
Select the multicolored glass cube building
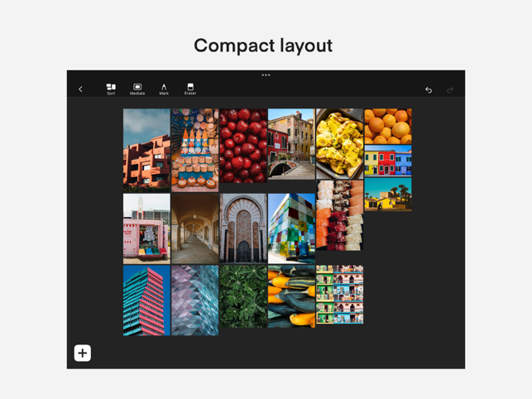point(291,228)
